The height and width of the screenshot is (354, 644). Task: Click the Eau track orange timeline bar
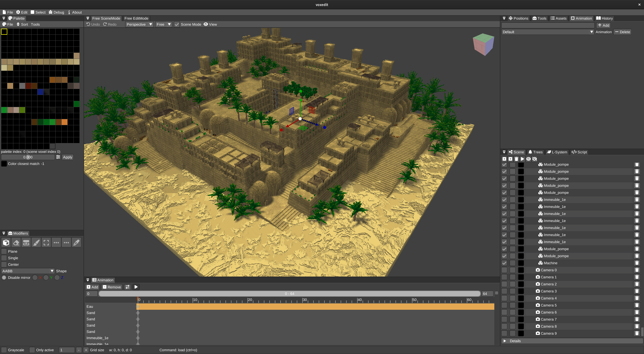point(314,306)
